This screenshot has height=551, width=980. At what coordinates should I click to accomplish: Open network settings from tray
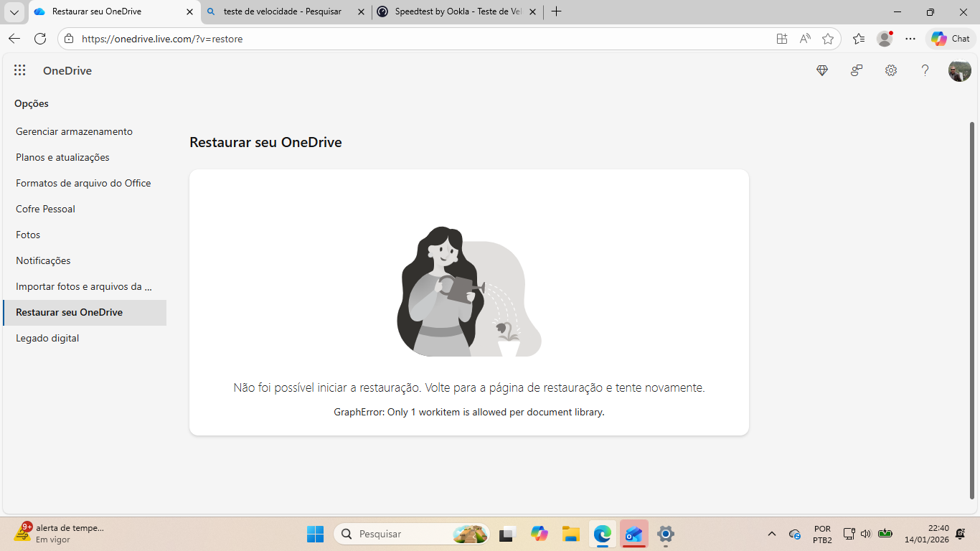coord(849,534)
